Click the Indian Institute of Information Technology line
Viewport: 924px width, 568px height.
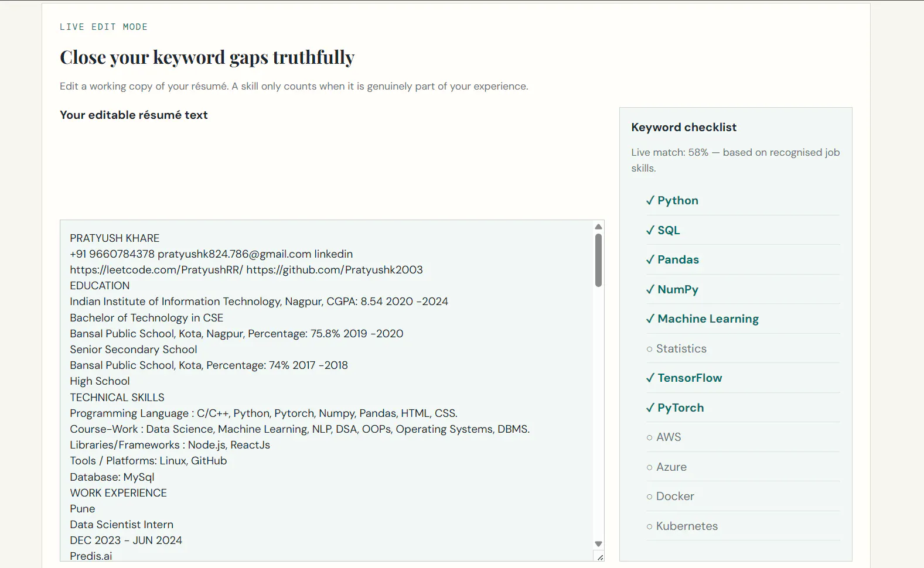click(259, 302)
